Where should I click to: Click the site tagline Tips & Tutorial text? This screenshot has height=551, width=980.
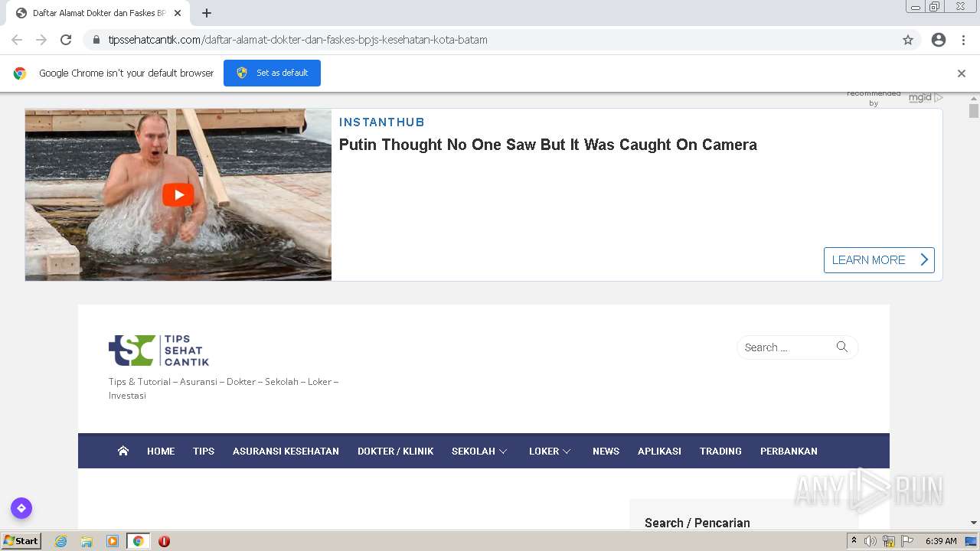pos(224,389)
